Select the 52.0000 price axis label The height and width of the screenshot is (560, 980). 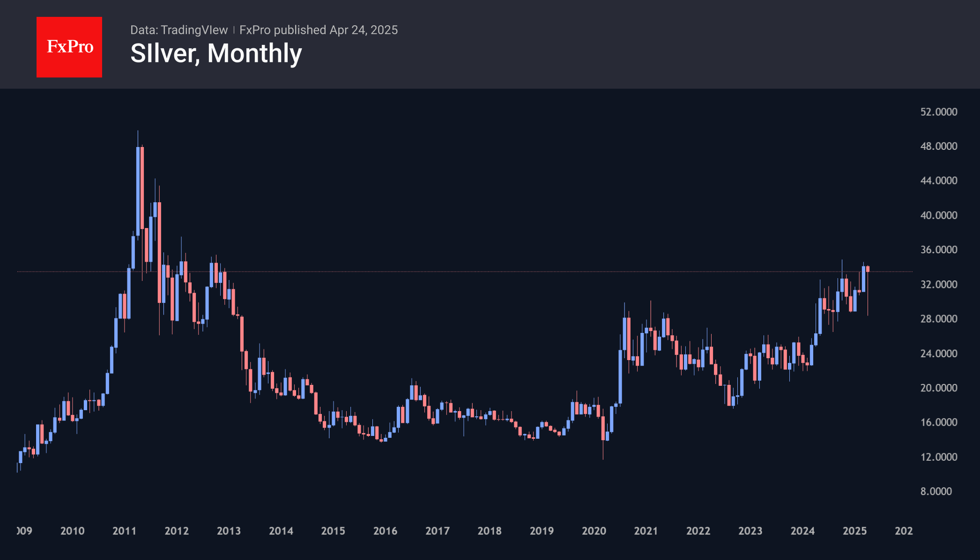[x=938, y=112]
